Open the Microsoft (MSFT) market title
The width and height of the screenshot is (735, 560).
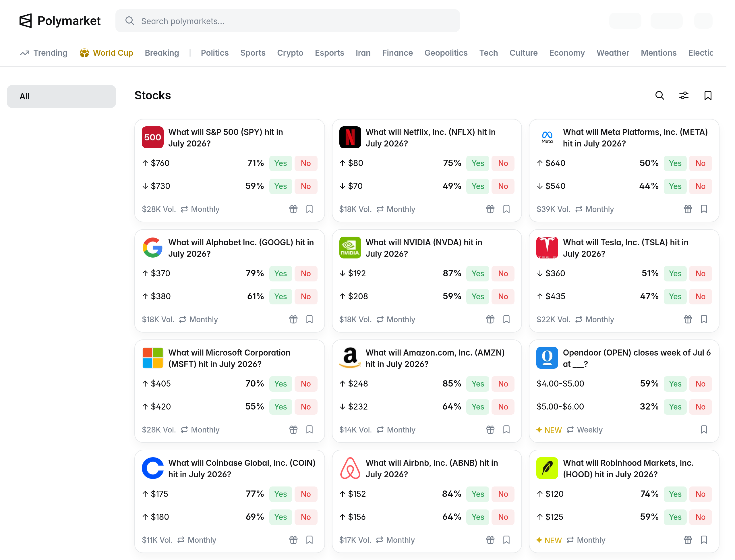229,358
